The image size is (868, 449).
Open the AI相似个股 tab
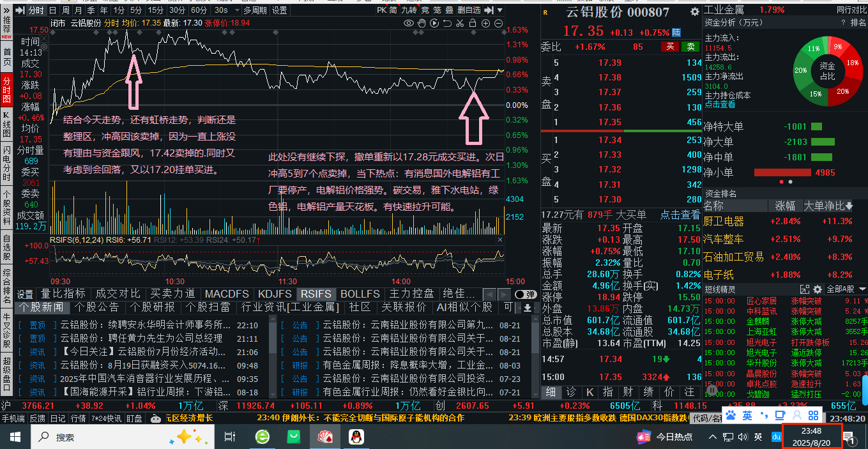(x=464, y=307)
